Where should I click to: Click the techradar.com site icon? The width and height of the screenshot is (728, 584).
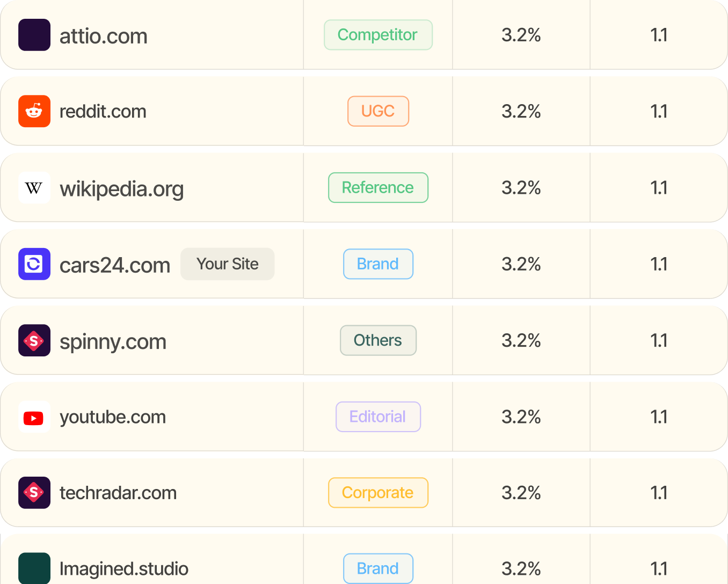34,493
